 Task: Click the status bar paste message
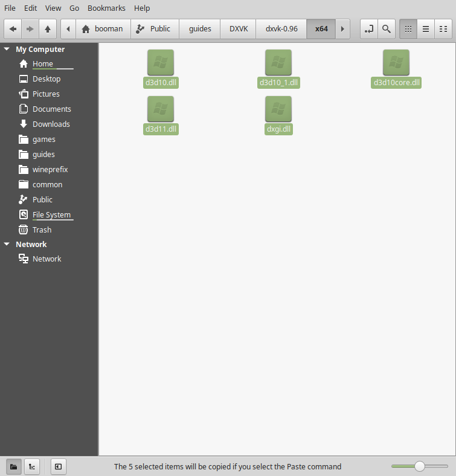point(228,466)
